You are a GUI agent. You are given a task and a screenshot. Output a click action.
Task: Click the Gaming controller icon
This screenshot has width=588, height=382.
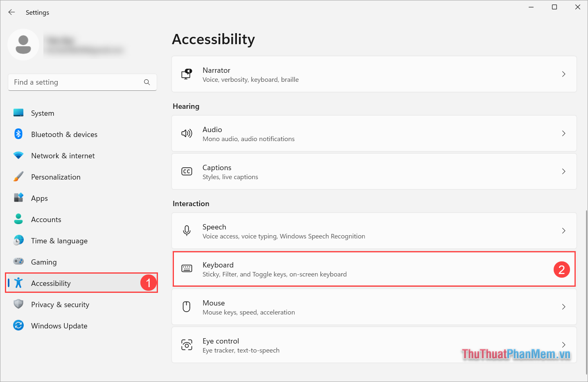coord(18,262)
